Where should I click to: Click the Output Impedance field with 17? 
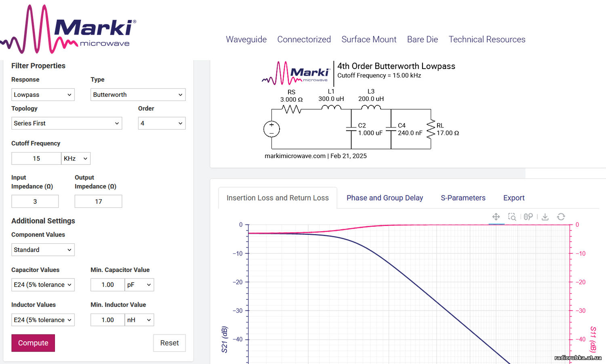98,201
